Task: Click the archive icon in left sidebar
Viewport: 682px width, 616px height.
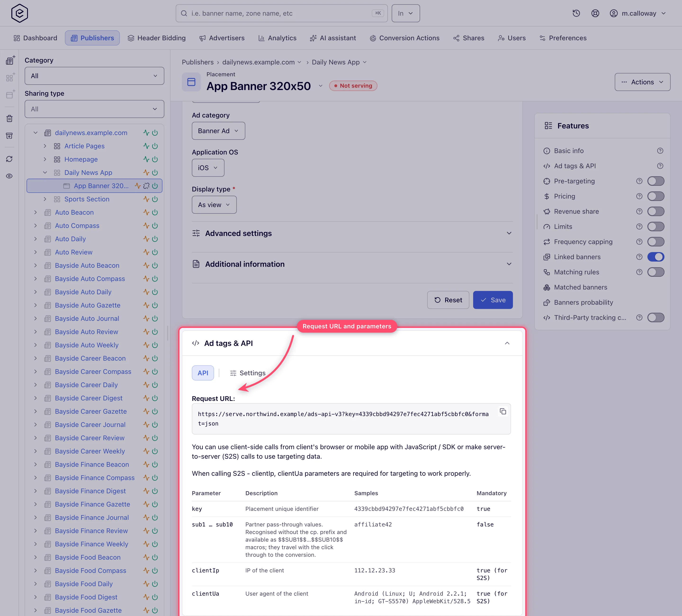Action: (9, 136)
